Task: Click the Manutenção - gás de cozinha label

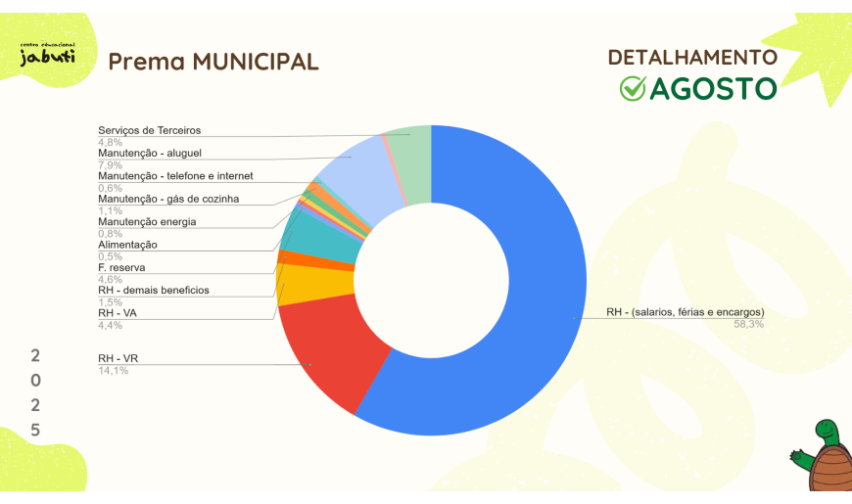Action: pyautogui.click(x=167, y=199)
